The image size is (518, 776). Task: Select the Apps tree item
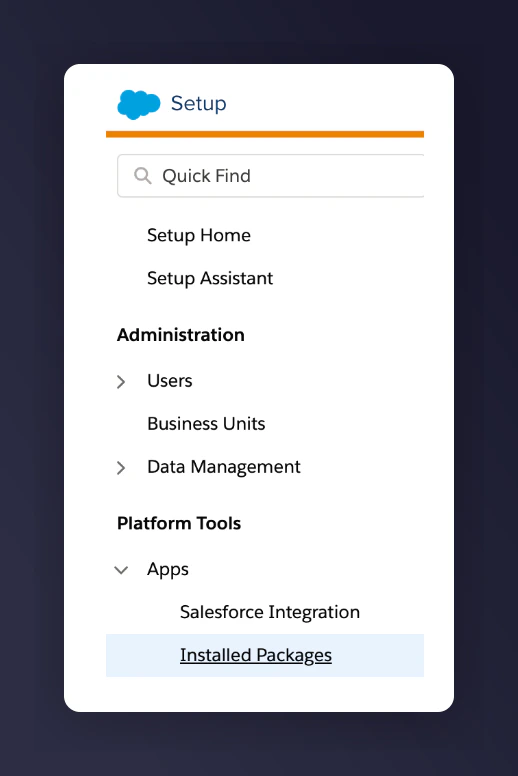point(168,570)
